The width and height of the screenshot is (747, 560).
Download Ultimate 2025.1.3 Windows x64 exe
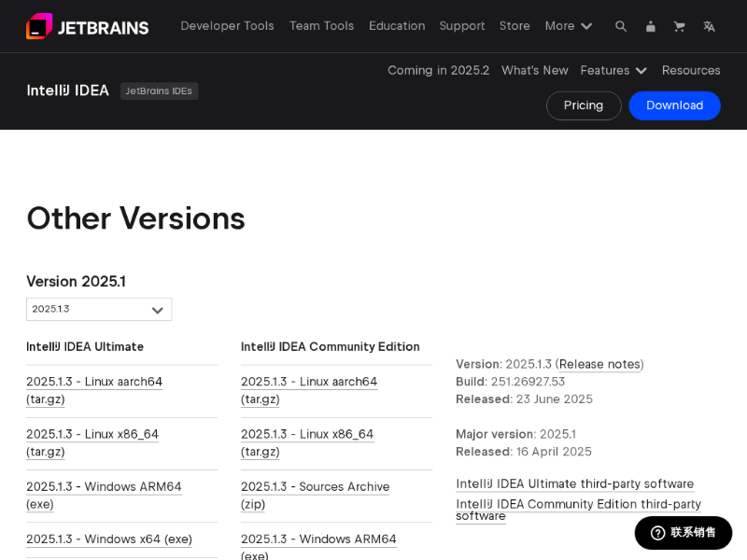tap(109, 539)
